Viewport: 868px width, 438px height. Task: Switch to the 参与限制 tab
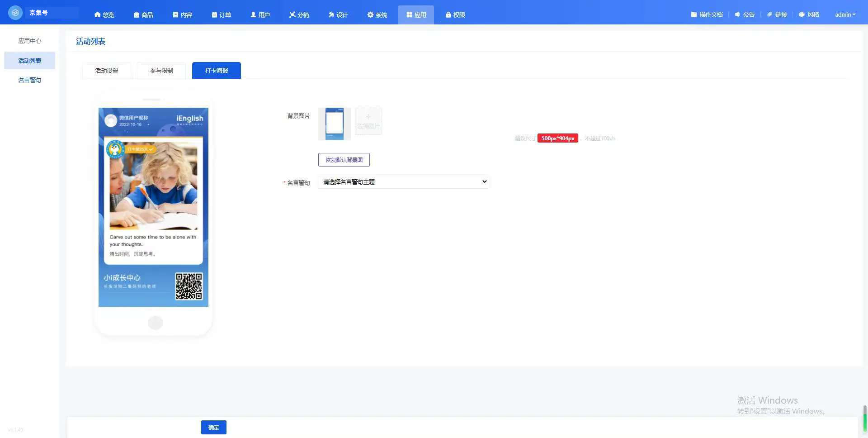pyautogui.click(x=161, y=71)
